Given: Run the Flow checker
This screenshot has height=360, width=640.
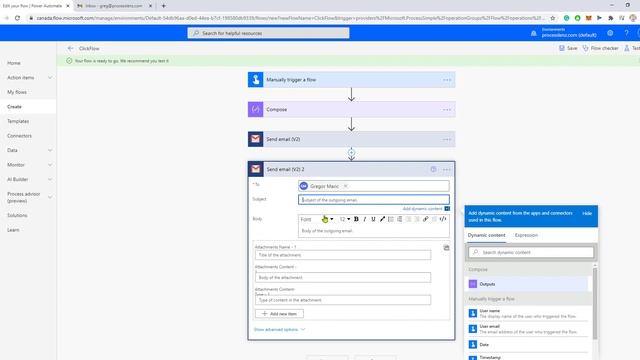Looking at the screenshot, I should click(x=600, y=48).
